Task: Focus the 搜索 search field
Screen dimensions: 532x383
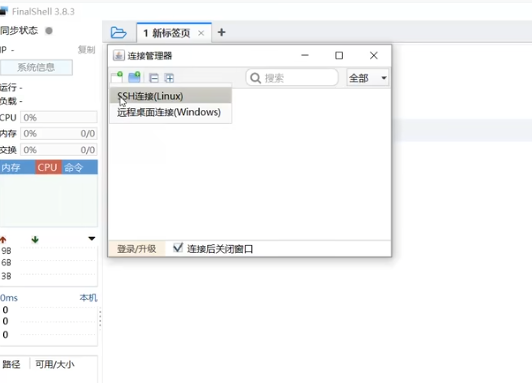Action: [x=292, y=78]
